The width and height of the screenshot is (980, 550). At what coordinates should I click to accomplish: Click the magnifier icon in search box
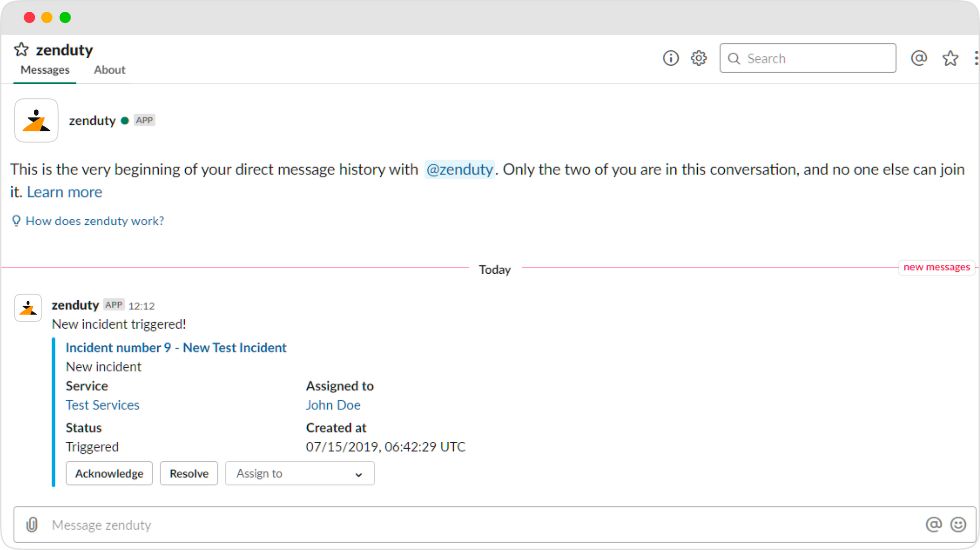tap(734, 59)
